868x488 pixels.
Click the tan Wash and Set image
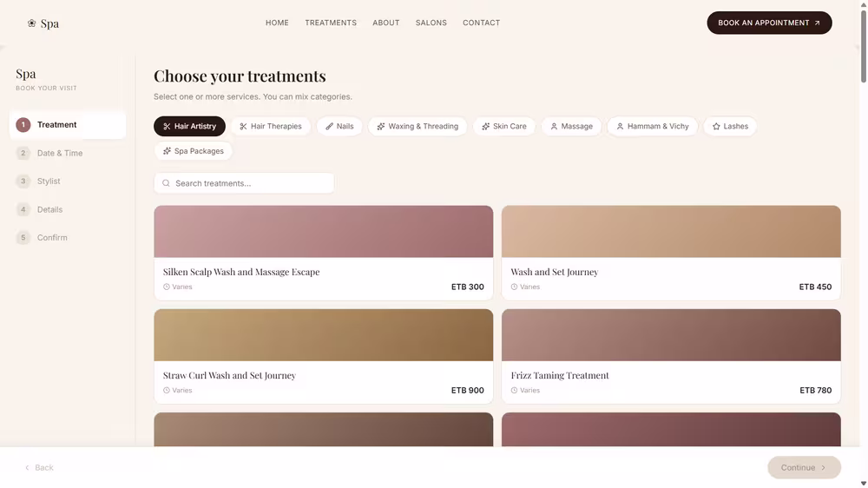coord(671,232)
